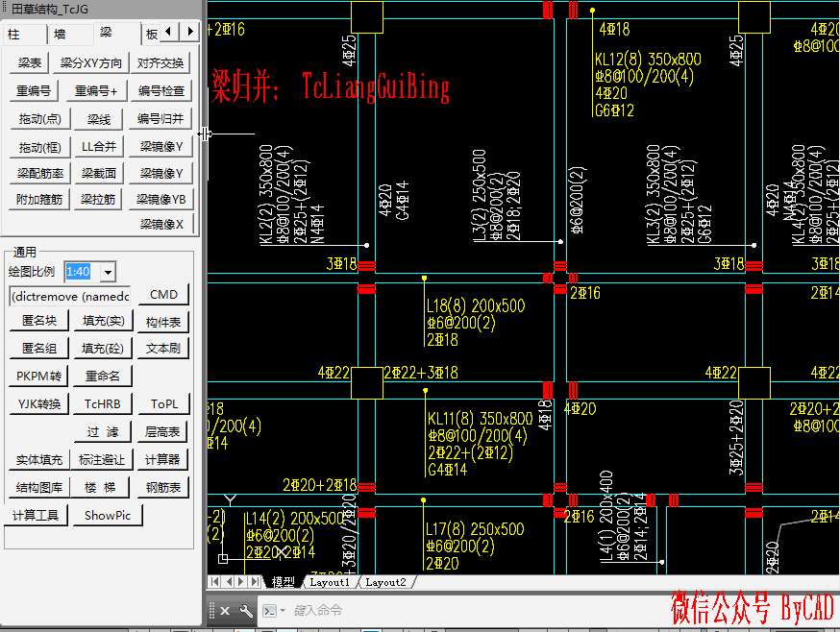Screen dimensions: 840x632
Task: Click the 梁截面 button
Action: (x=99, y=174)
